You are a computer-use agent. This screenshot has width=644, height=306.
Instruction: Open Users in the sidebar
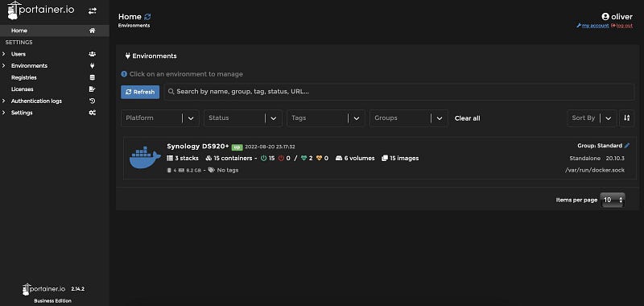[19, 54]
